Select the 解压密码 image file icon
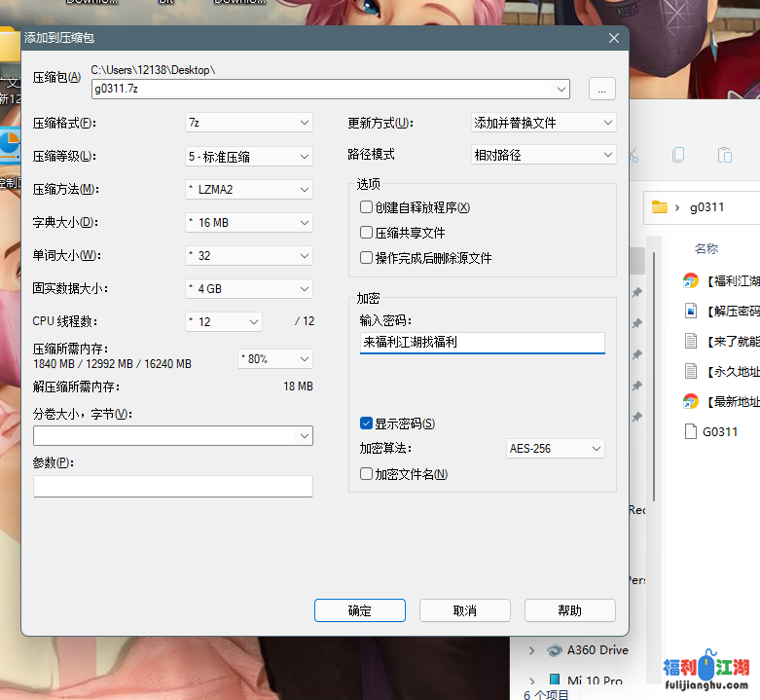This screenshot has width=760, height=700. point(690,311)
